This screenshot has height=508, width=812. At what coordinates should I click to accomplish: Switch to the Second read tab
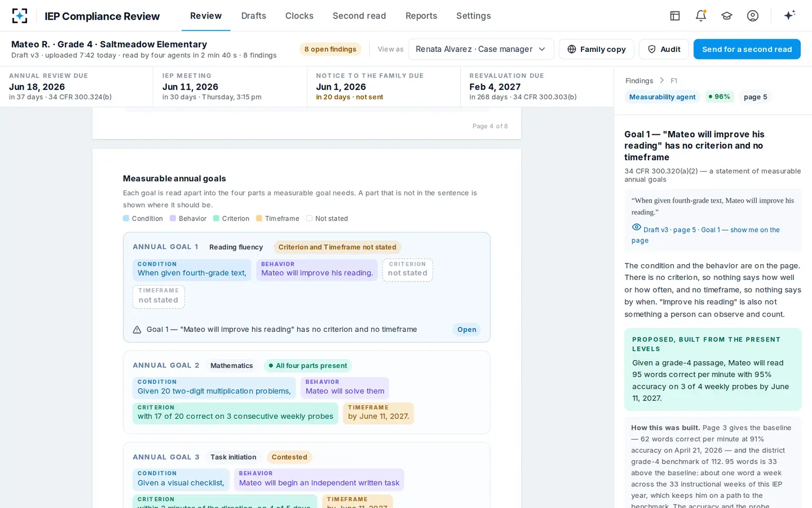[x=359, y=16]
